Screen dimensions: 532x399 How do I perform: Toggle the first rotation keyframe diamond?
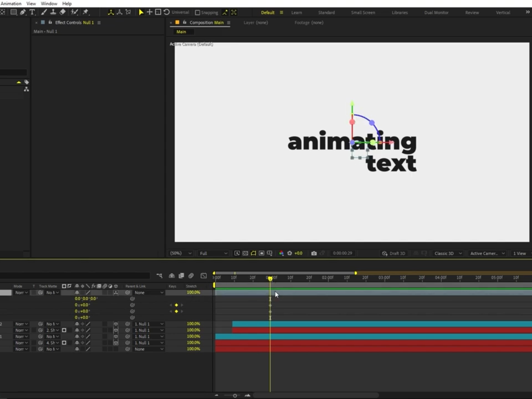click(x=176, y=305)
